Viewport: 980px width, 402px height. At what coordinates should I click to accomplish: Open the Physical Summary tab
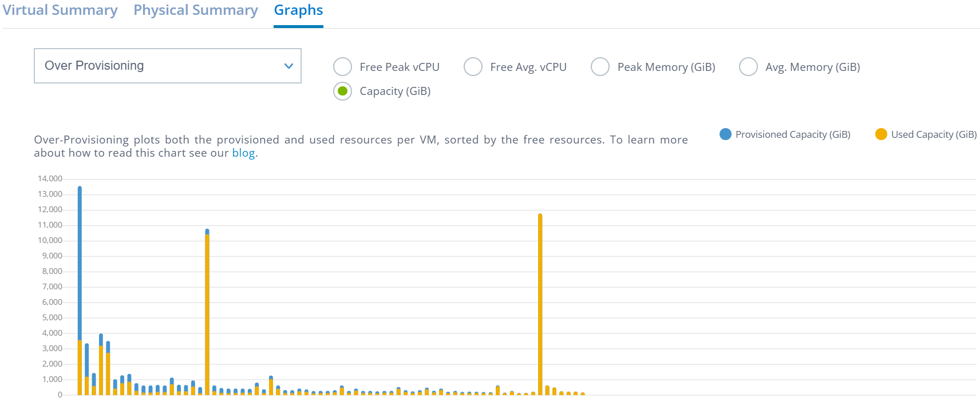click(195, 10)
